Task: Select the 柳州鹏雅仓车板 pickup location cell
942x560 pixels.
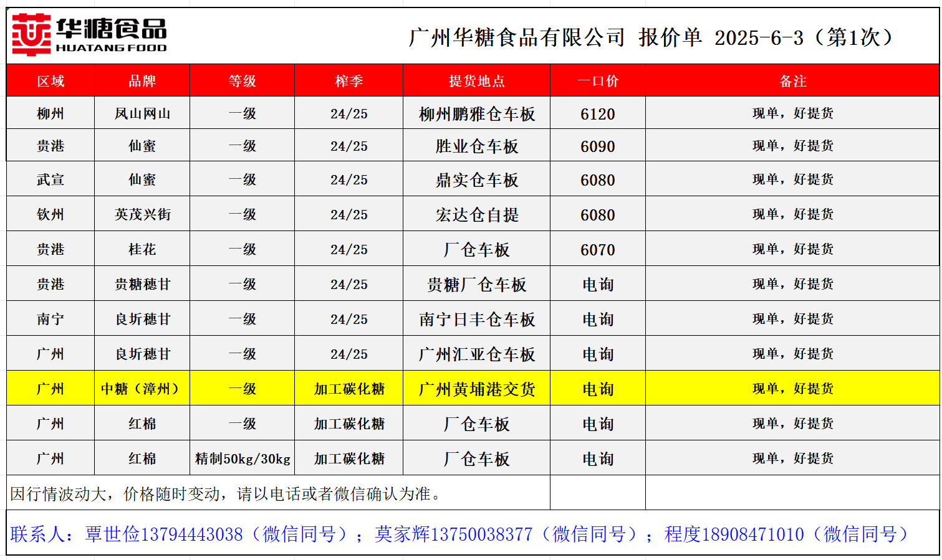Action: (x=476, y=114)
